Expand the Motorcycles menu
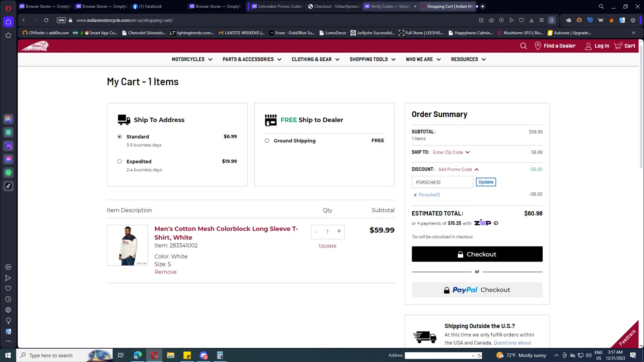The image size is (644, 362). pyautogui.click(x=192, y=59)
